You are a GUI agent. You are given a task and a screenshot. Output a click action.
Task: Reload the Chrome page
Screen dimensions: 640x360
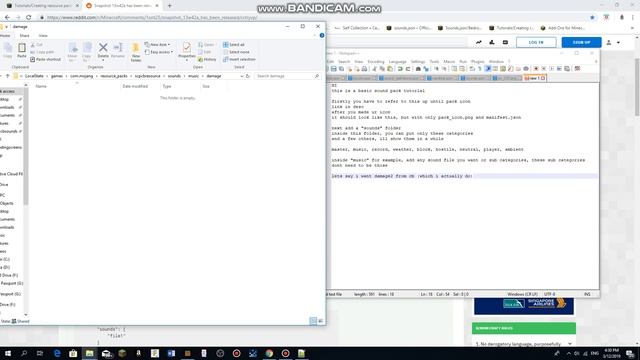29,17
